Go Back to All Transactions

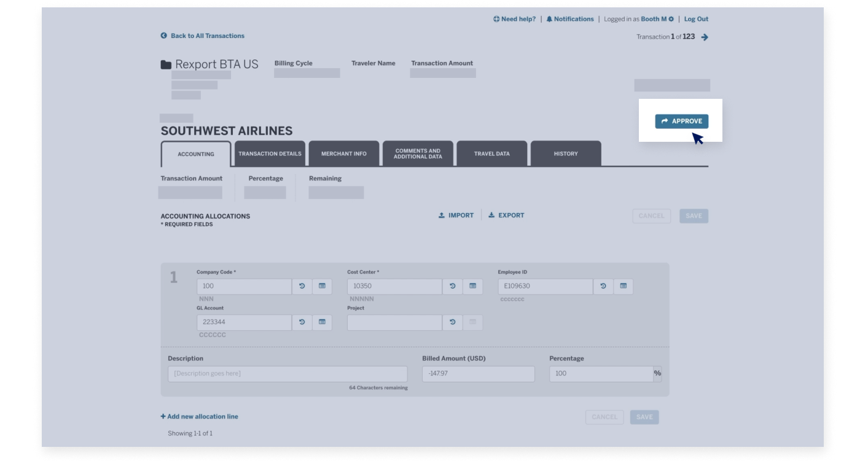pos(203,36)
